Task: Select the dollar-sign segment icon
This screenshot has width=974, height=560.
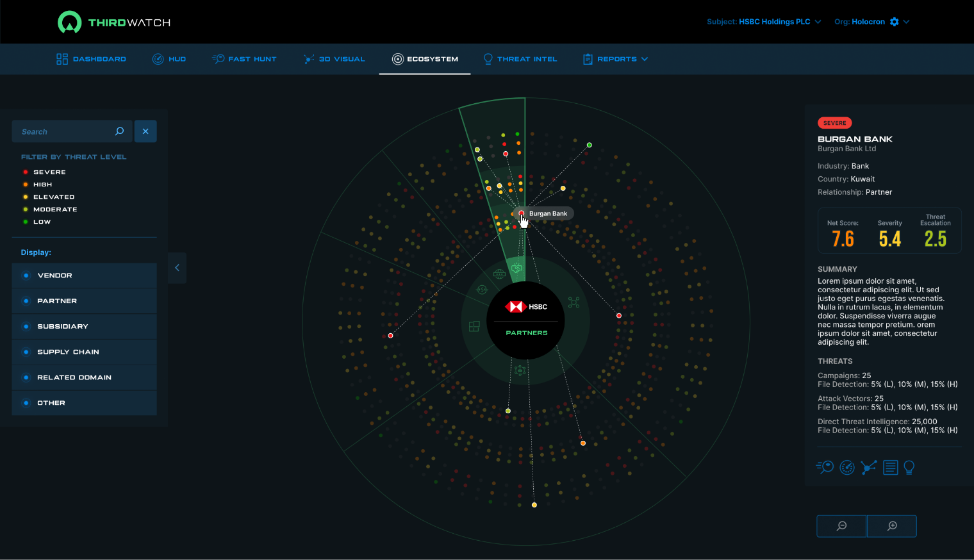Action: click(x=482, y=290)
